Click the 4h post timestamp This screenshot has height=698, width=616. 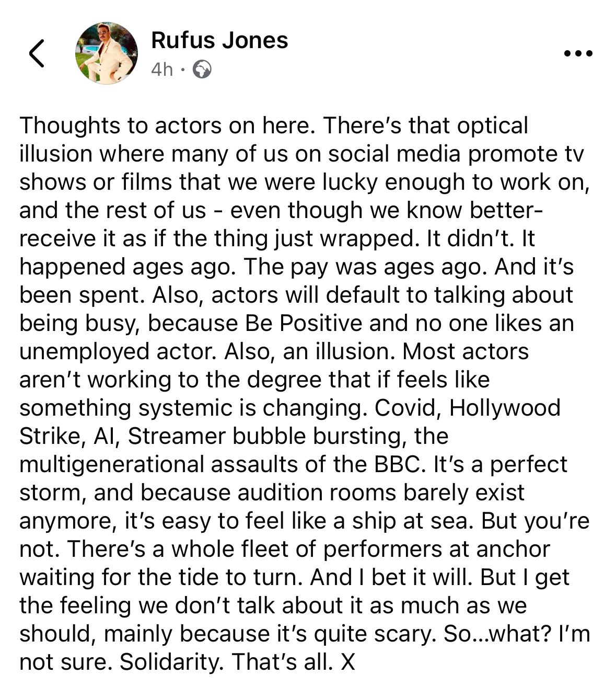[161, 69]
